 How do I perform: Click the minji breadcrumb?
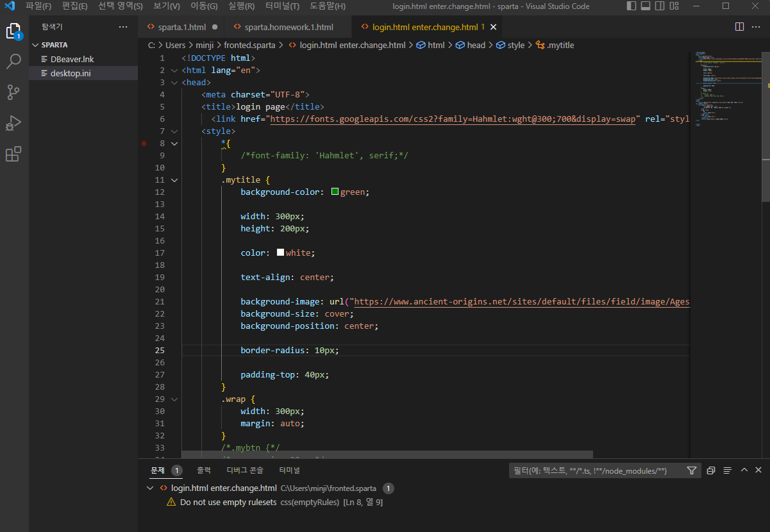(x=205, y=46)
